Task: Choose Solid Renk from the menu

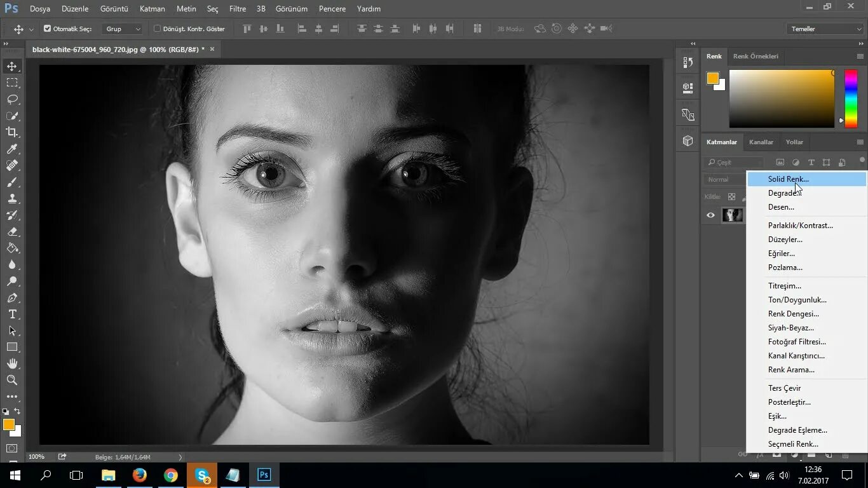Action: tap(788, 179)
